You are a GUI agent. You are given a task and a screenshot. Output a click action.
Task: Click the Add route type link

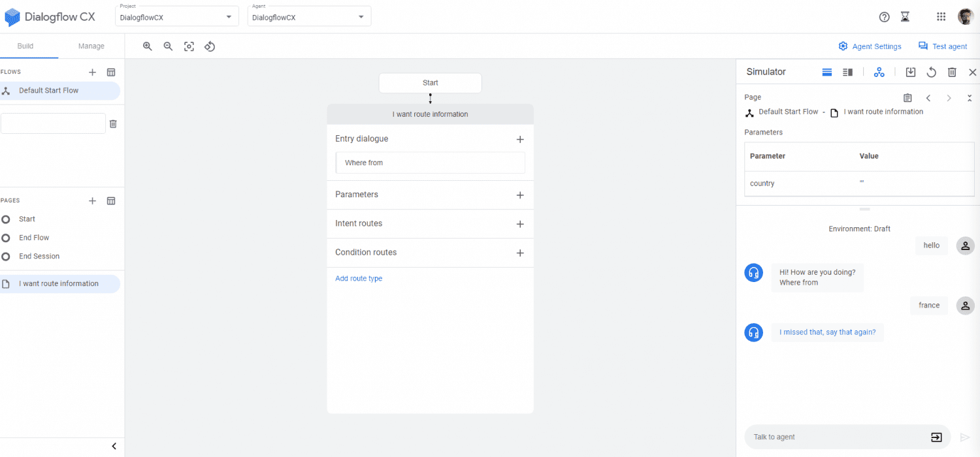359,278
